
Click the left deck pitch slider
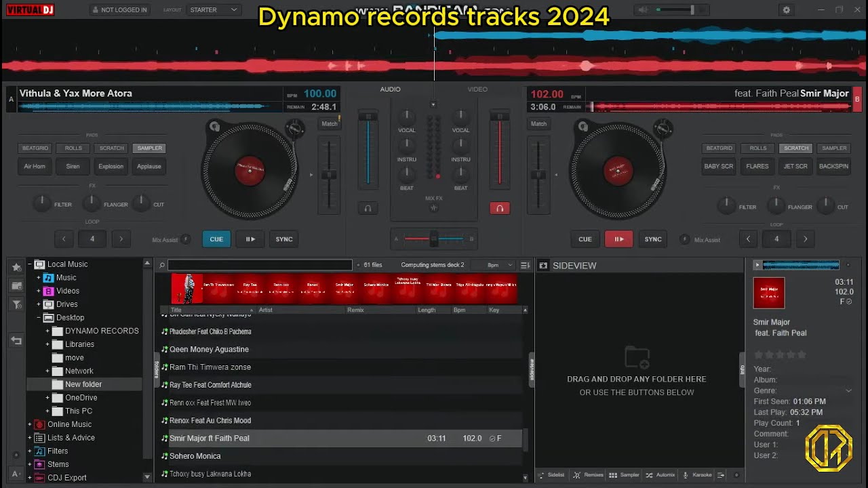329,175
